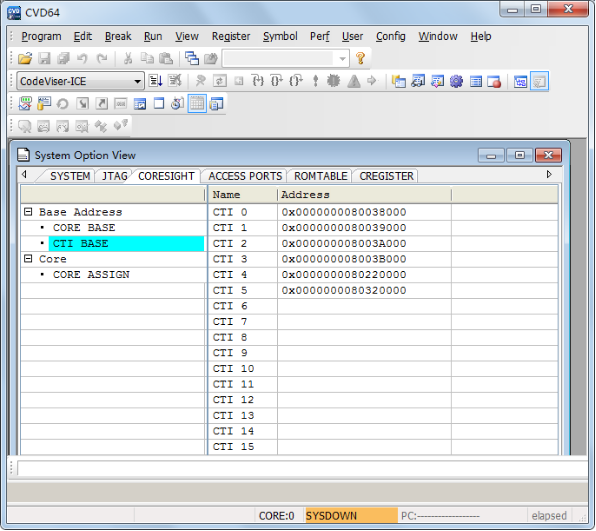Select the CORE BASE tree item

tap(84, 228)
